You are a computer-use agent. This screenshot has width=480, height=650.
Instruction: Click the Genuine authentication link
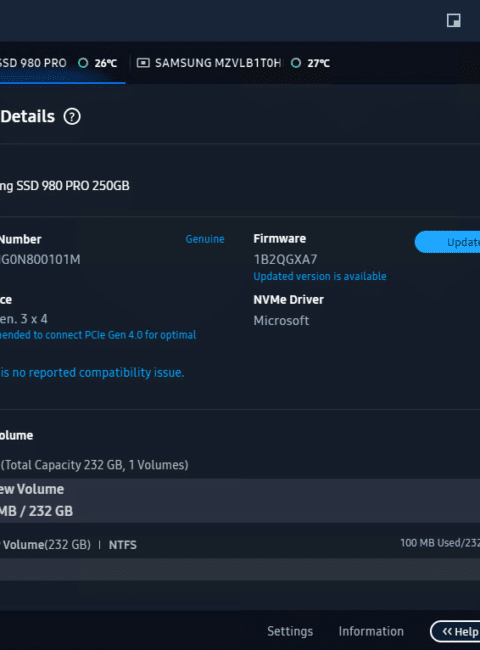coord(205,239)
